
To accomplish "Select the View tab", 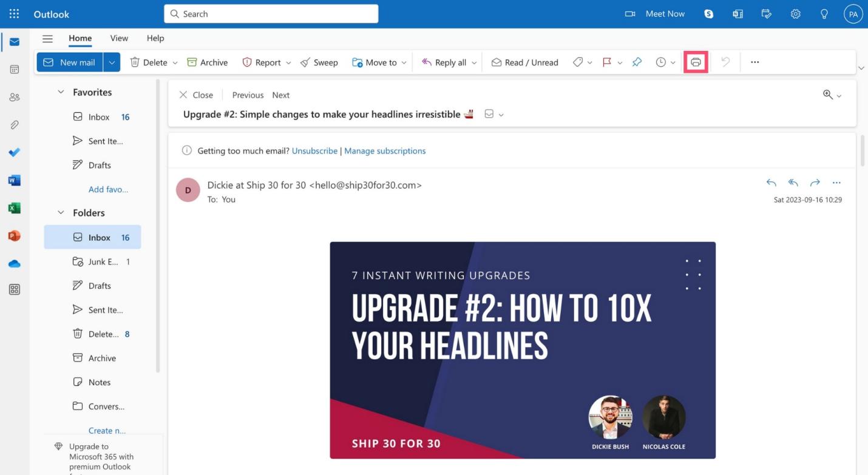I will (119, 38).
